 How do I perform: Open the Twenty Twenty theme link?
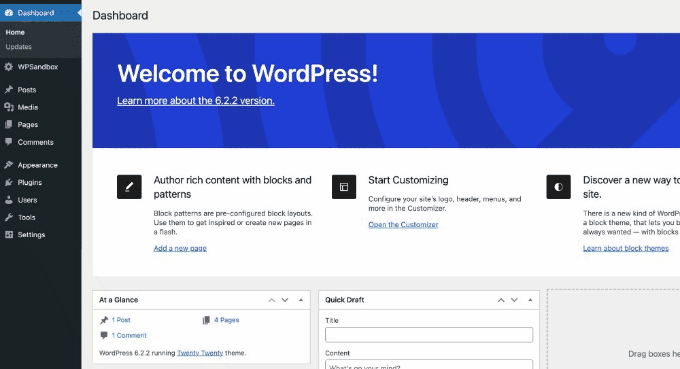pos(200,353)
